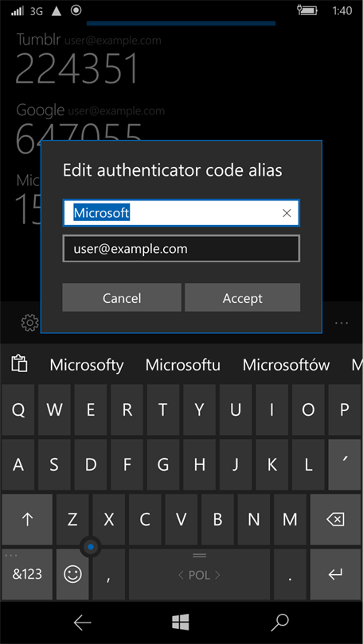
Task: Choose the Microsofty suggestion
Action: tap(87, 365)
